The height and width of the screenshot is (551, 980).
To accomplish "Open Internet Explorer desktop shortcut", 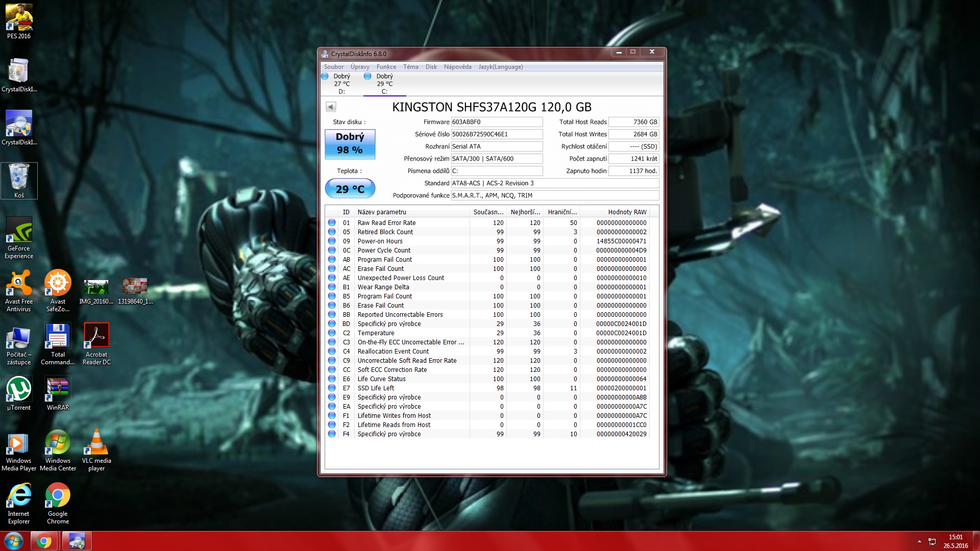I will coord(19,504).
